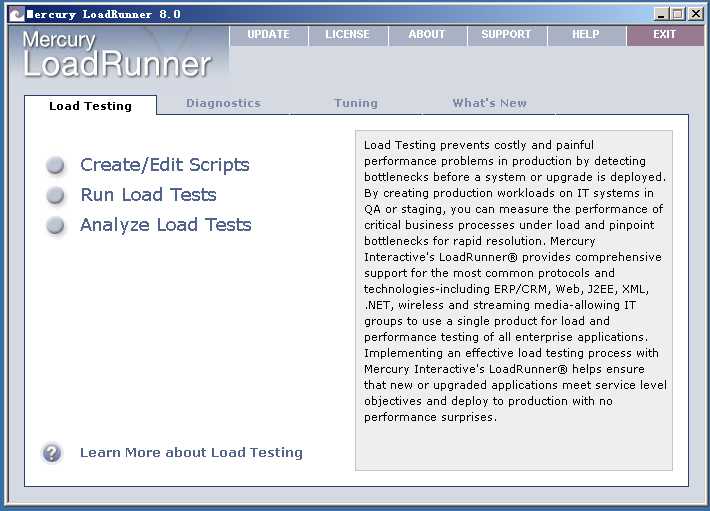The image size is (710, 511).
Task: Open Create/Edit Scripts link
Action: pyautogui.click(x=165, y=165)
